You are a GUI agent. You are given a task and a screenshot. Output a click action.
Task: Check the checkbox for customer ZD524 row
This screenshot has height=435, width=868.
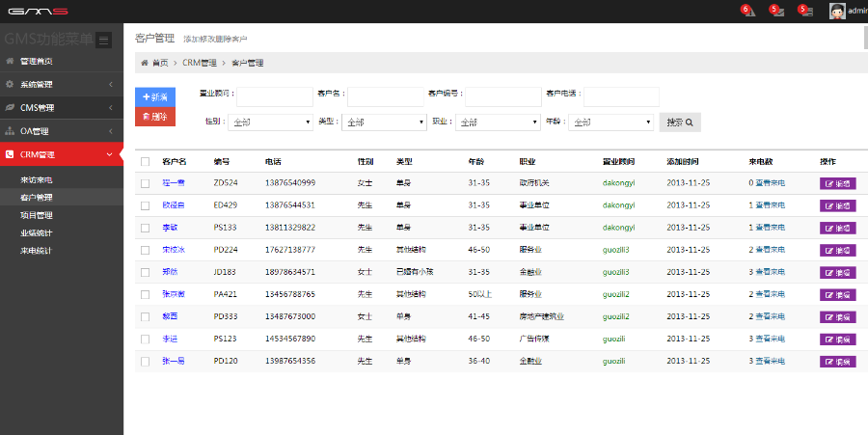(146, 182)
